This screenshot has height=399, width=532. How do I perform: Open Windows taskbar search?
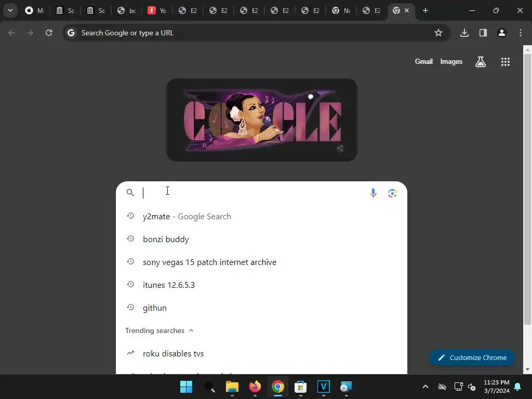pos(209,387)
